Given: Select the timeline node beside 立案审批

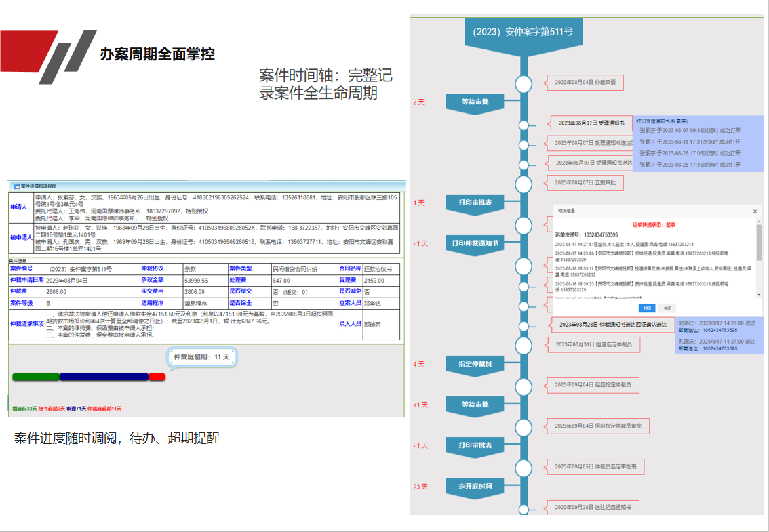Looking at the screenshot, I should point(524,184).
